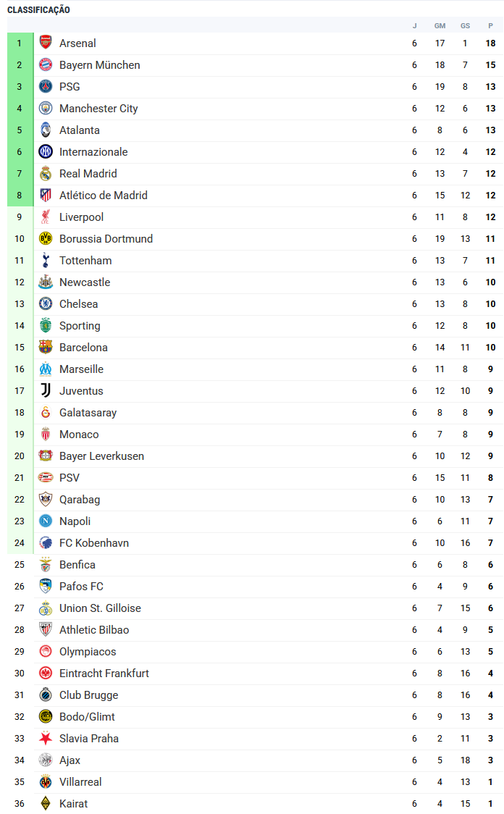Click the Slavia Praha star logo
Screen dimensions: 504x814
click(46, 739)
